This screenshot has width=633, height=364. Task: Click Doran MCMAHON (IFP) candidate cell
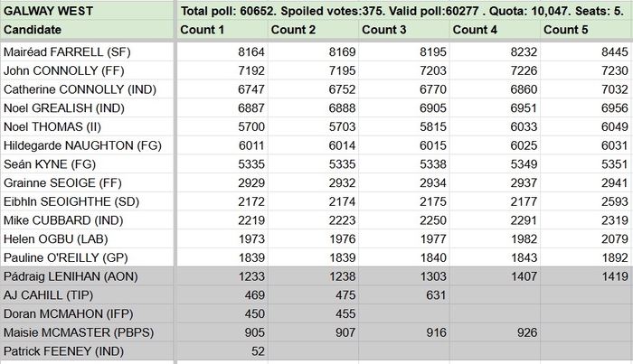[x=88, y=313]
